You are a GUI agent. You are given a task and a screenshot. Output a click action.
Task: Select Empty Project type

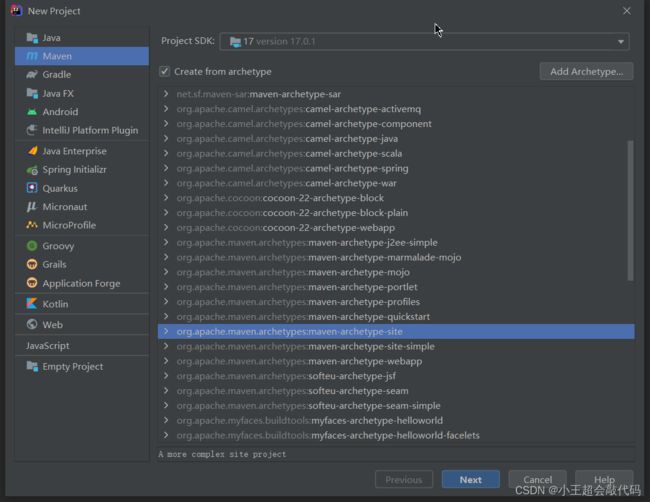tap(82, 366)
